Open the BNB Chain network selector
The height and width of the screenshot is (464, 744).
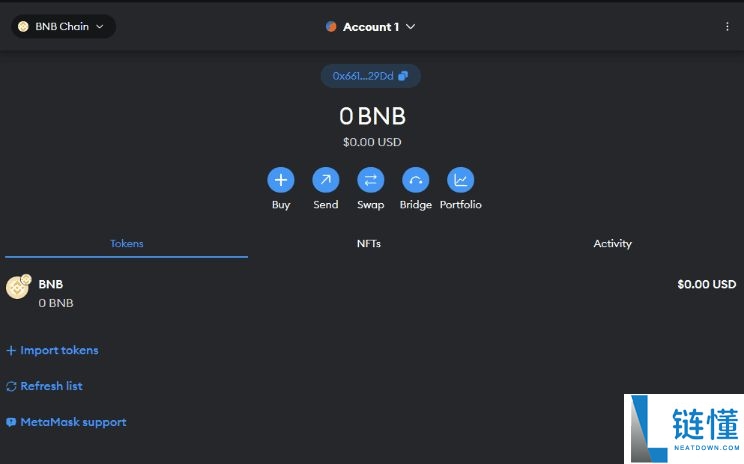63,27
